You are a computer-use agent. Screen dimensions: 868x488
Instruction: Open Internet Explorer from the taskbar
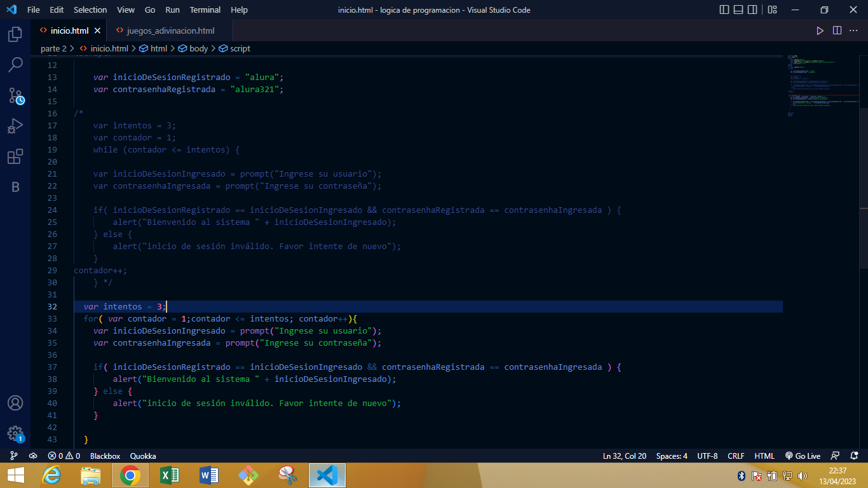[x=52, y=475]
